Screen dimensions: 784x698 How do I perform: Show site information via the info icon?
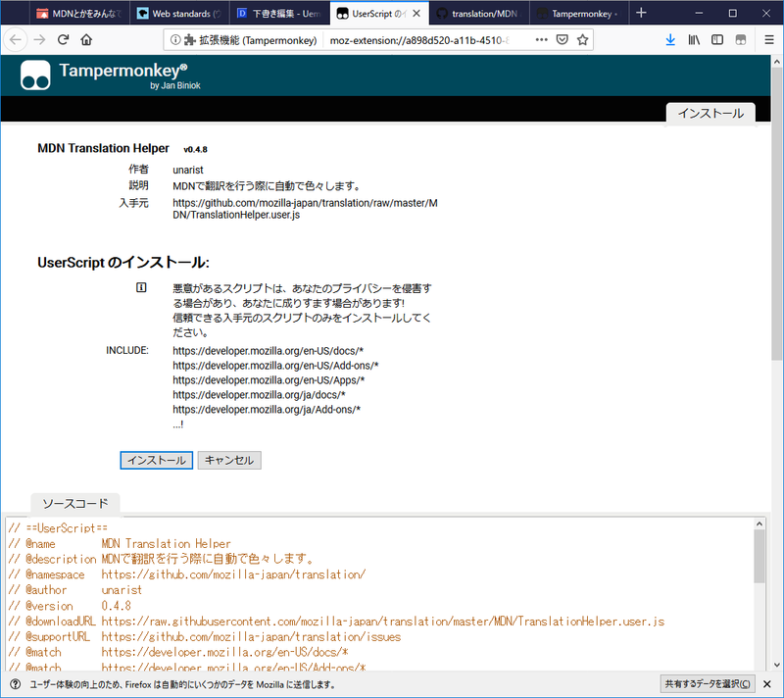[175, 40]
